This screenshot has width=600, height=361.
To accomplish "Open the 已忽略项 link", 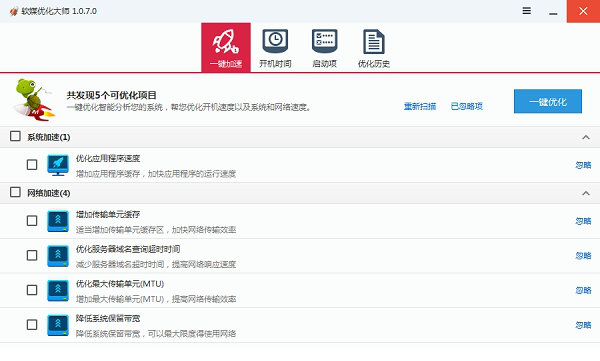I will (466, 106).
